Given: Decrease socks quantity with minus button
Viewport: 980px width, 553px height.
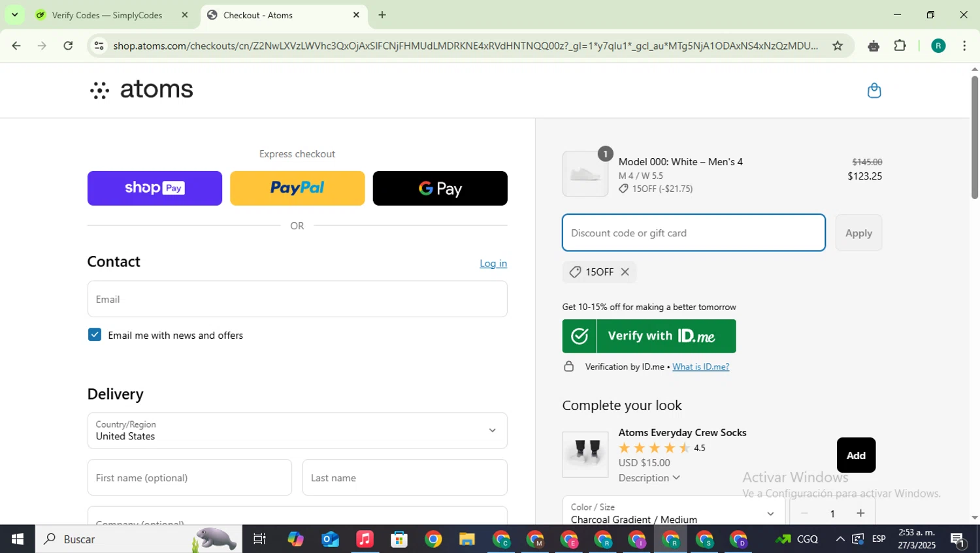Looking at the screenshot, I should point(804,514).
